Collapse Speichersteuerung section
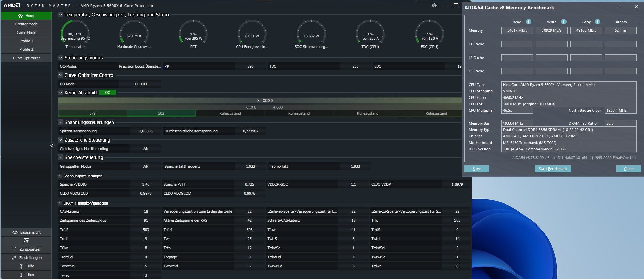 click(61, 157)
